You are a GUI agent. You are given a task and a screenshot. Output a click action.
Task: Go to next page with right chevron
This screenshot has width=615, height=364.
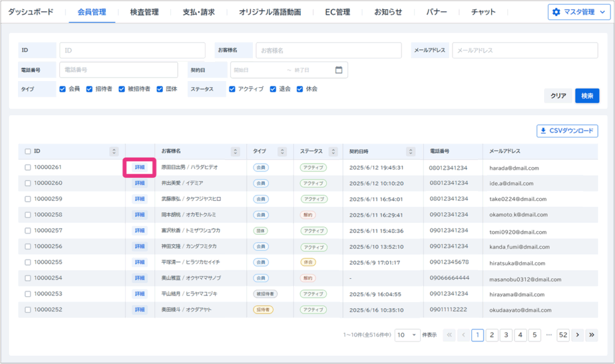click(578, 335)
